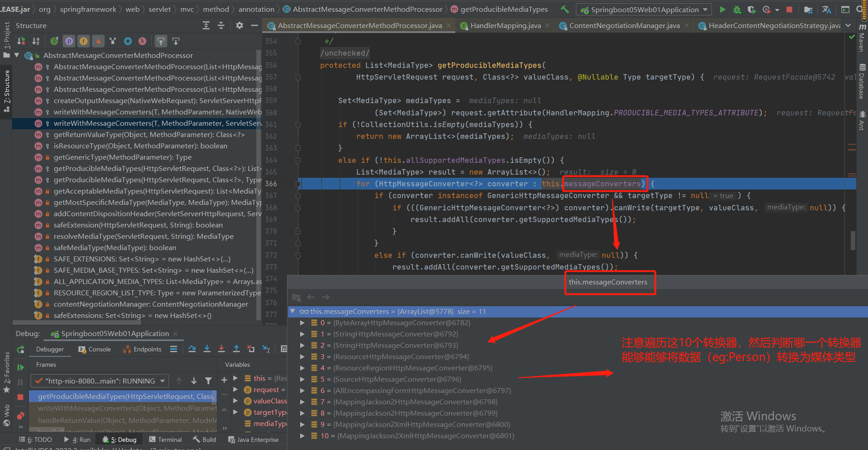Filter frames using the funnel icon

208,381
